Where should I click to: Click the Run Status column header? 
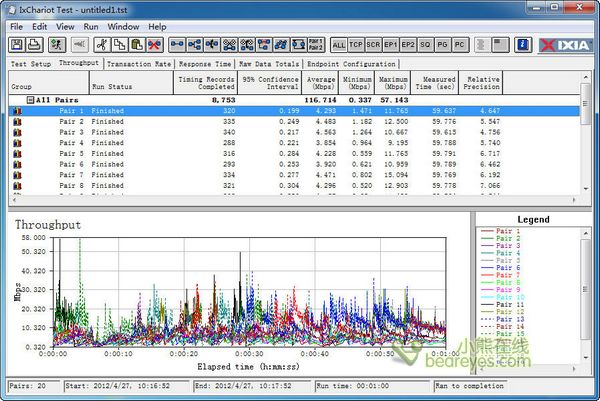tap(131, 83)
